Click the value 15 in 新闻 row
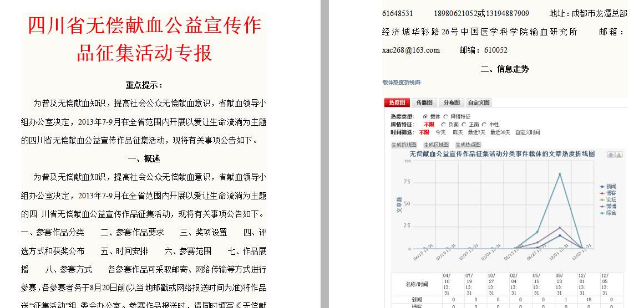644x308 pixels. (589, 300)
